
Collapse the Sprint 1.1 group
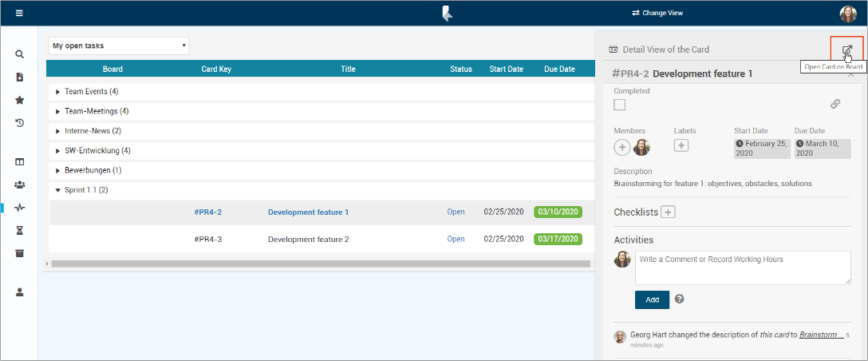[58, 190]
